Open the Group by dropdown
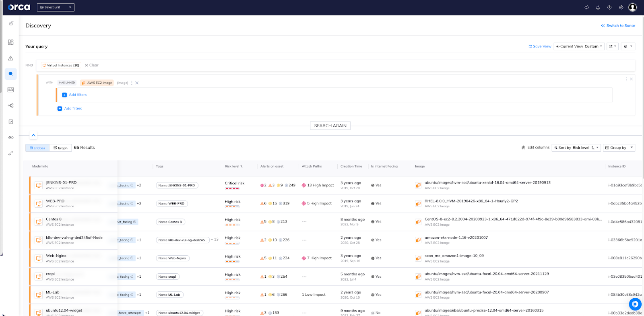Image resolution: width=644 pixels, height=316 pixels. [619, 148]
